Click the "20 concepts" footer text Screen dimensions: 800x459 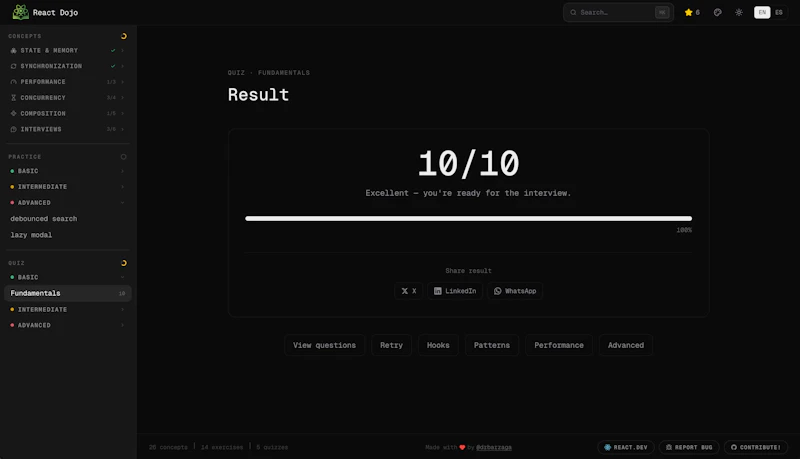168,447
